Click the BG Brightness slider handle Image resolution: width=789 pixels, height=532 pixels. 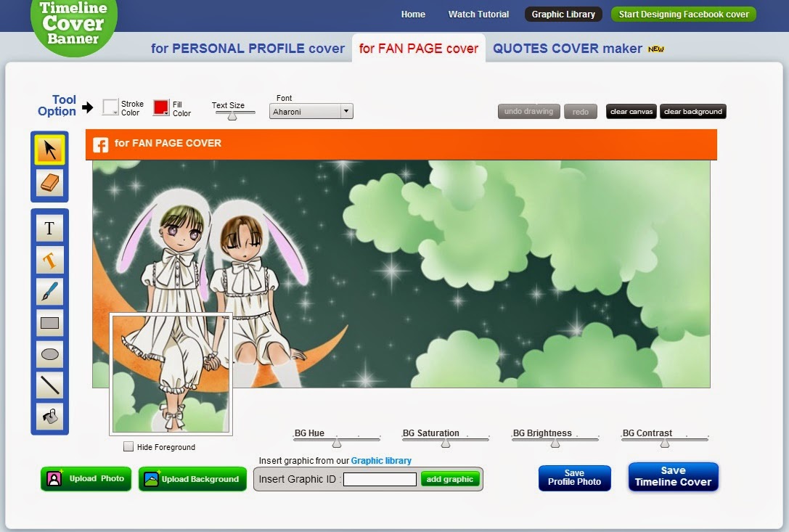[555, 443]
